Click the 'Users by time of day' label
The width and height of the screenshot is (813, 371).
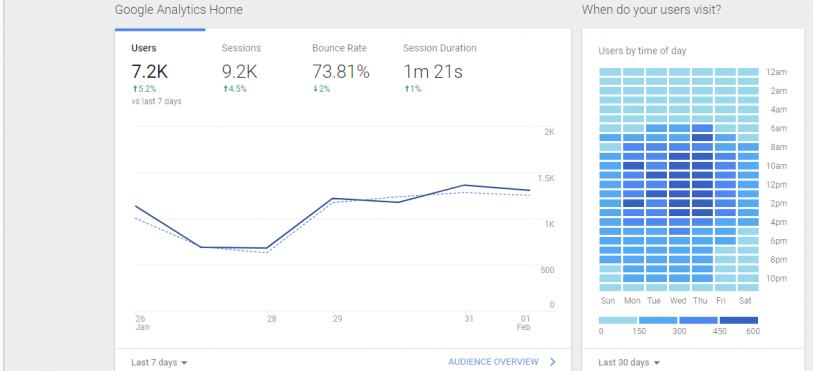(642, 51)
